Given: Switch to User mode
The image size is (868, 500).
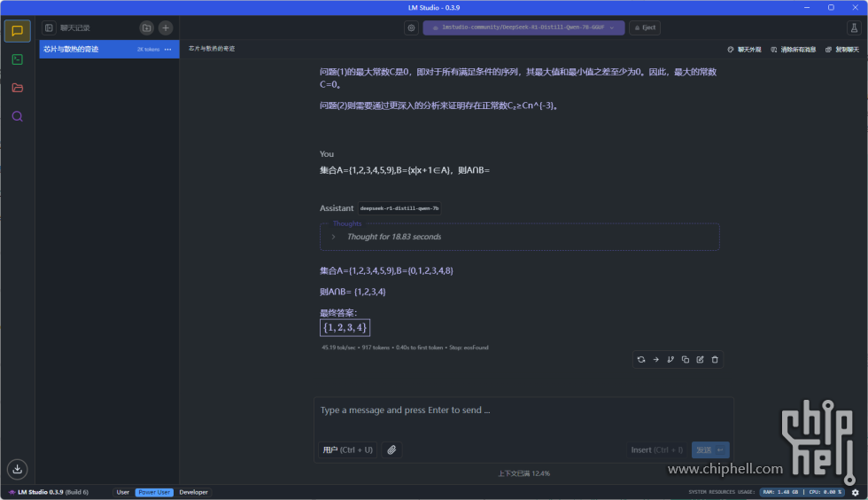Looking at the screenshot, I should pos(123,492).
